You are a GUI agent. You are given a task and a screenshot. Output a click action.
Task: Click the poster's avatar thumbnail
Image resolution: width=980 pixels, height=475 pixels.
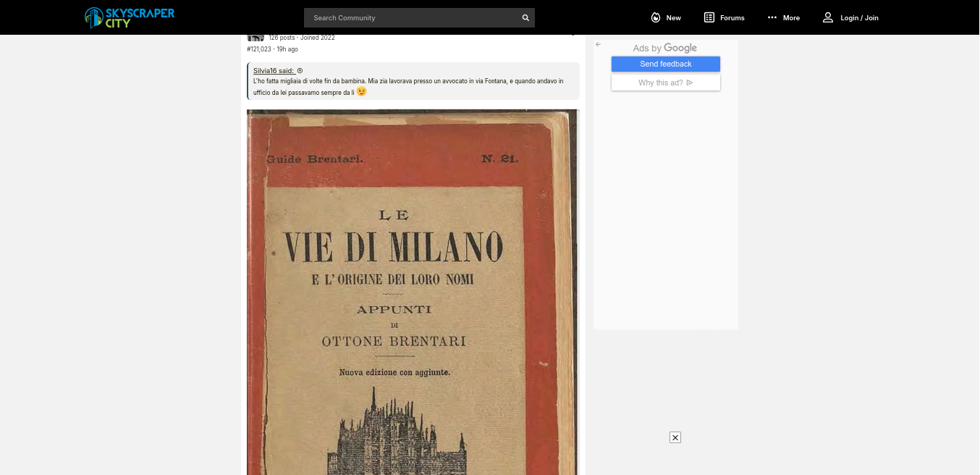[255, 38]
